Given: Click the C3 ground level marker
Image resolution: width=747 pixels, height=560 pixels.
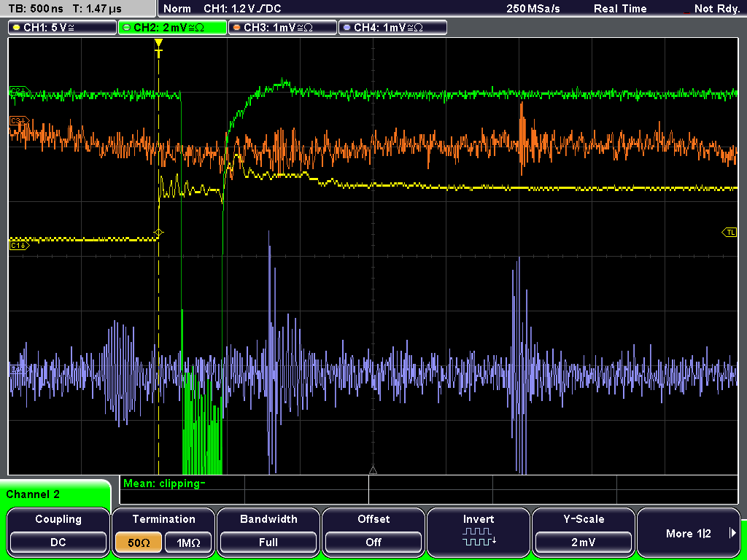Looking at the screenshot, I should coord(19,121).
